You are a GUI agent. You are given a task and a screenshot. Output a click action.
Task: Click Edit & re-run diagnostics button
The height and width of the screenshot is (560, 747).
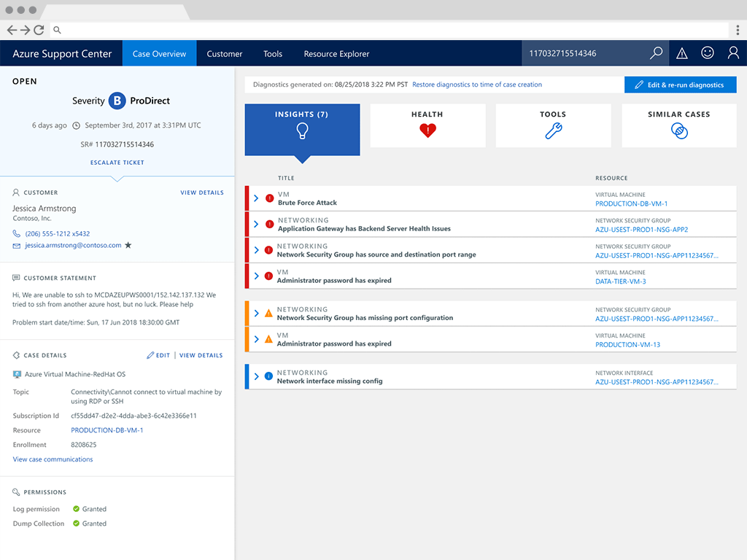point(680,85)
